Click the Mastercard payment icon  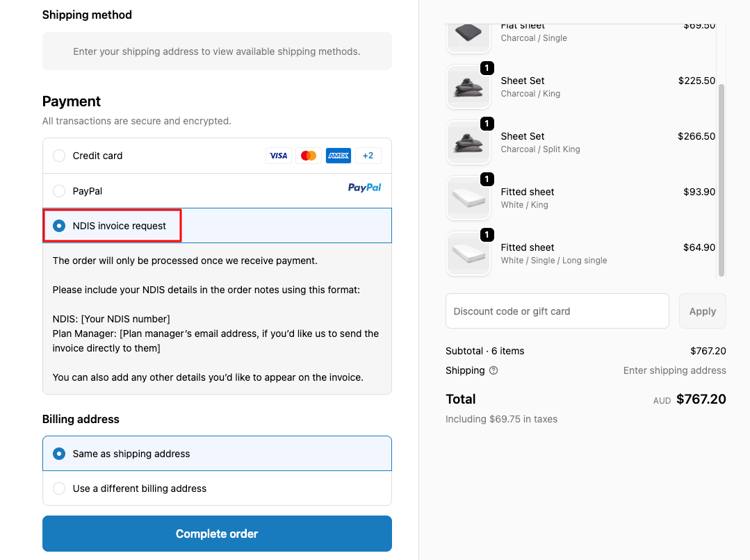(x=308, y=155)
